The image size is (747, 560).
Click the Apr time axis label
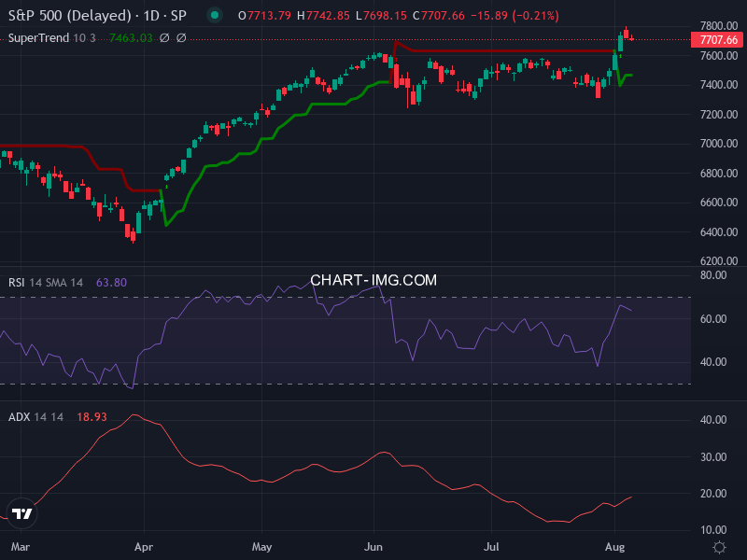[144, 547]
